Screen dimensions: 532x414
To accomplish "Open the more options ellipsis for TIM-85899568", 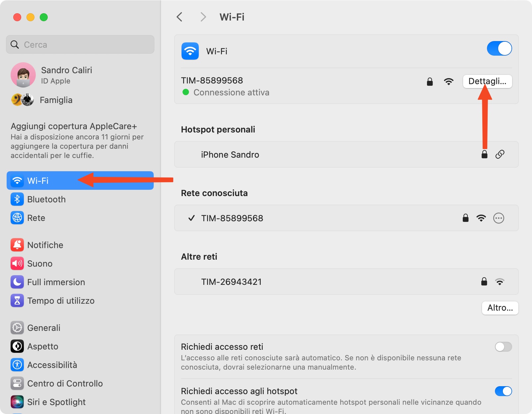I will tap(499, 218).
